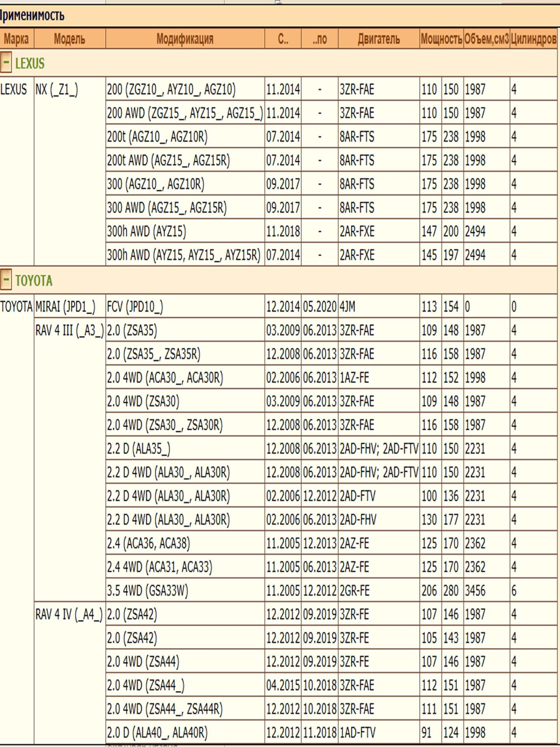Click the Цилиндров column header

coord(533,39)
